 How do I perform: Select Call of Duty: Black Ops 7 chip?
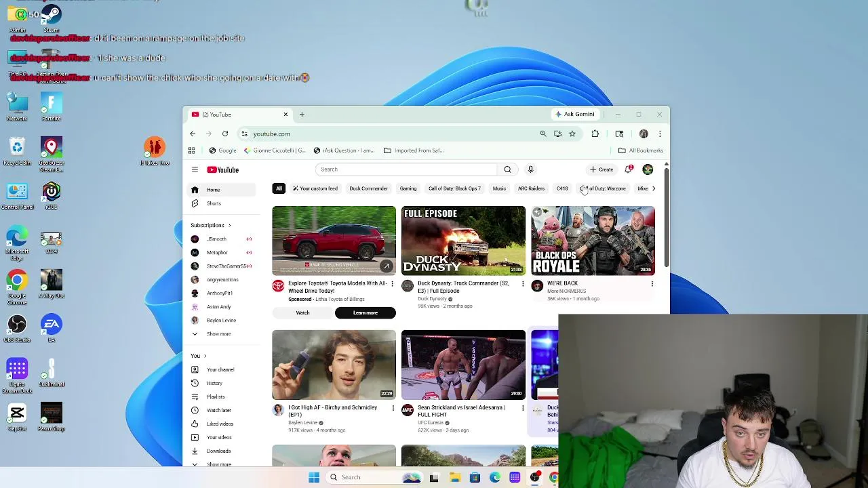point(454,188)
